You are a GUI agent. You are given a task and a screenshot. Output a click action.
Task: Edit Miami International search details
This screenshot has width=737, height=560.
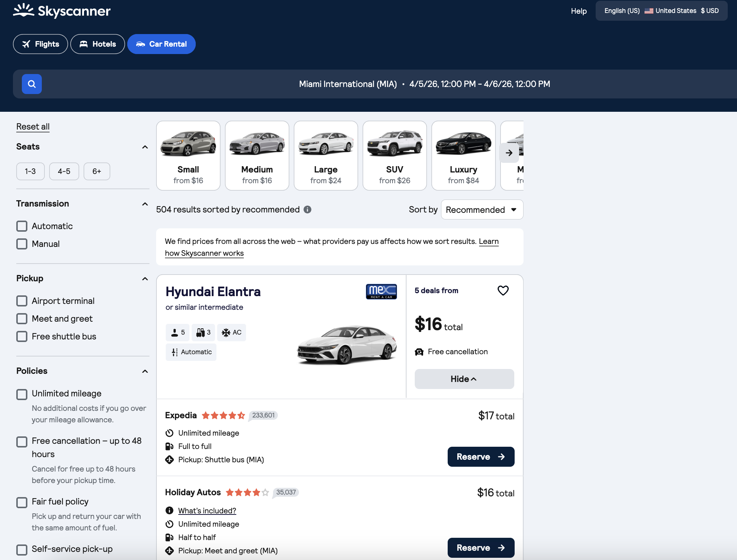point(424,84)
